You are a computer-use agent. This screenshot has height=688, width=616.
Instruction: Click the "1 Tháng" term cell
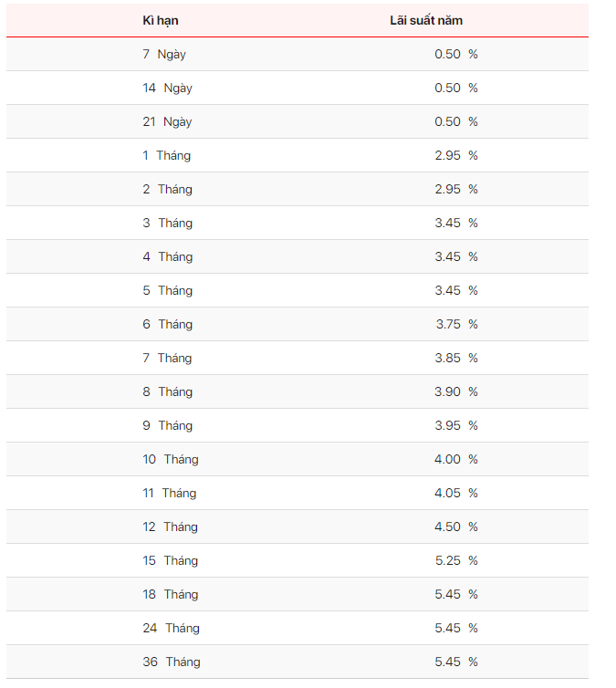167,155
